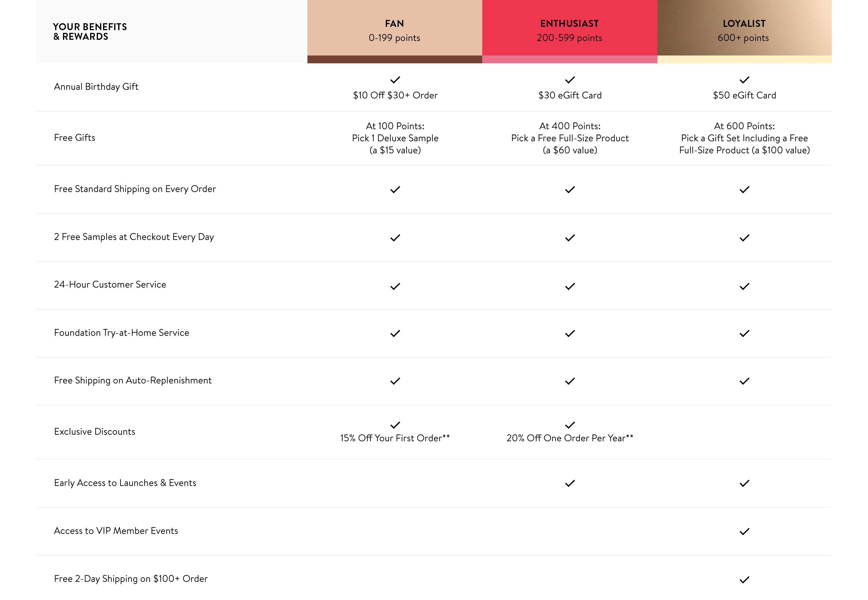Click the Fan 24-Hour Customer Service checkmark
This screenshot has height=600, width=868.
[395, 286]
